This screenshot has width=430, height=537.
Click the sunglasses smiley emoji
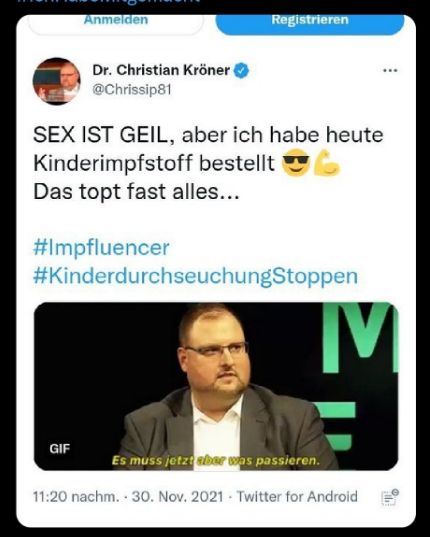[x=296, y=163]
